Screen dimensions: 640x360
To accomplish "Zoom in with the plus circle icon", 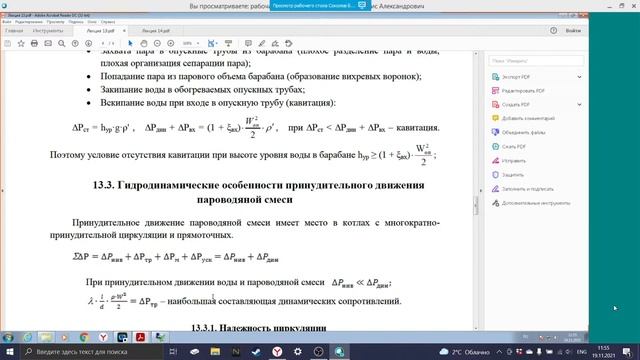I will (171, 43).
